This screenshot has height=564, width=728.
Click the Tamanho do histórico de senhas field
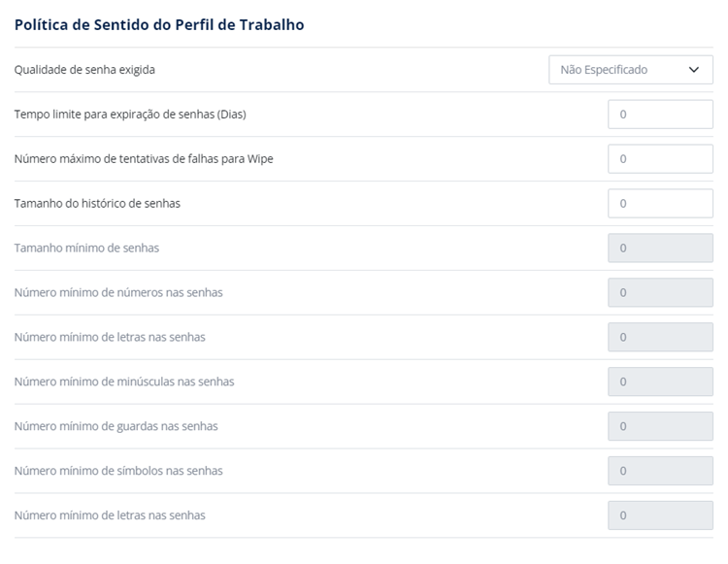coord(660,203)
